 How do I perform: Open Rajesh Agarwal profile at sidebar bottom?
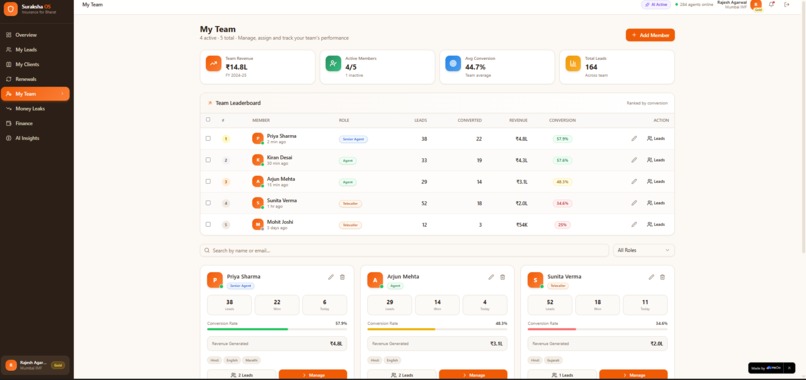pyautogui.click(x=35, y=365)
